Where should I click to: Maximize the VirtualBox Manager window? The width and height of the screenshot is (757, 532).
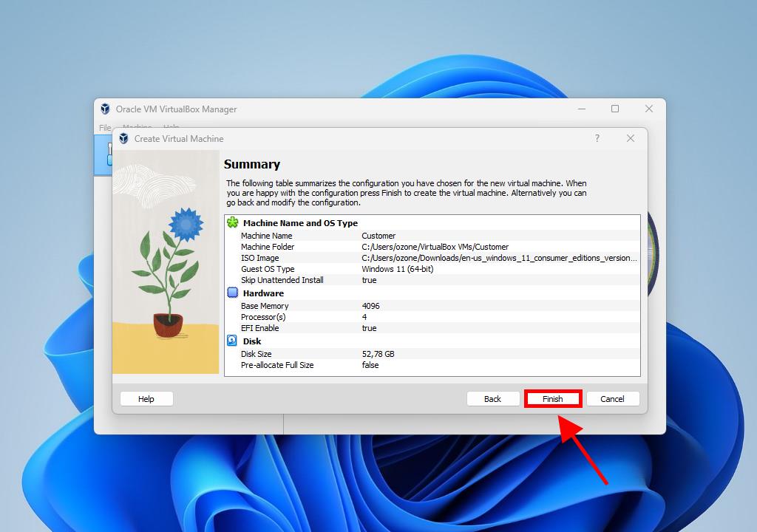click(614, 109)
